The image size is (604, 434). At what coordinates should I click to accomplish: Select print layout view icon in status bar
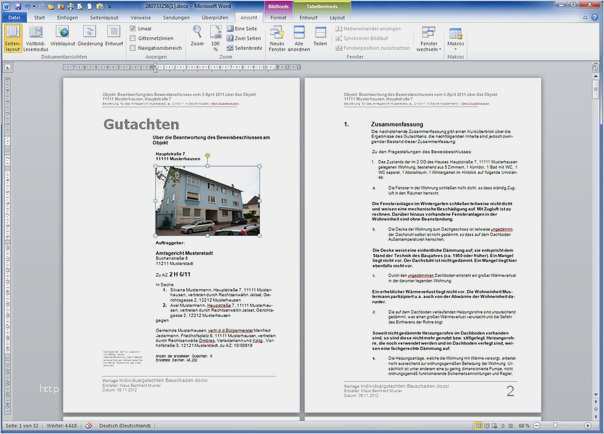point(478,426)
